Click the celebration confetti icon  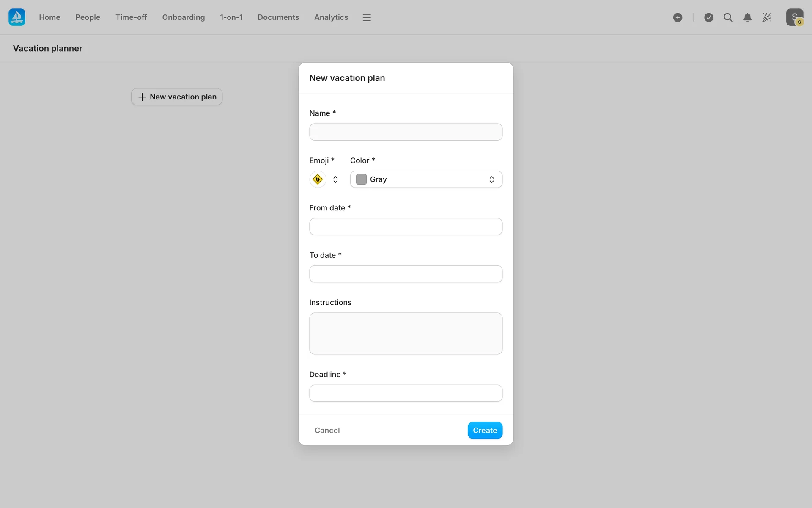coord(767,17)
